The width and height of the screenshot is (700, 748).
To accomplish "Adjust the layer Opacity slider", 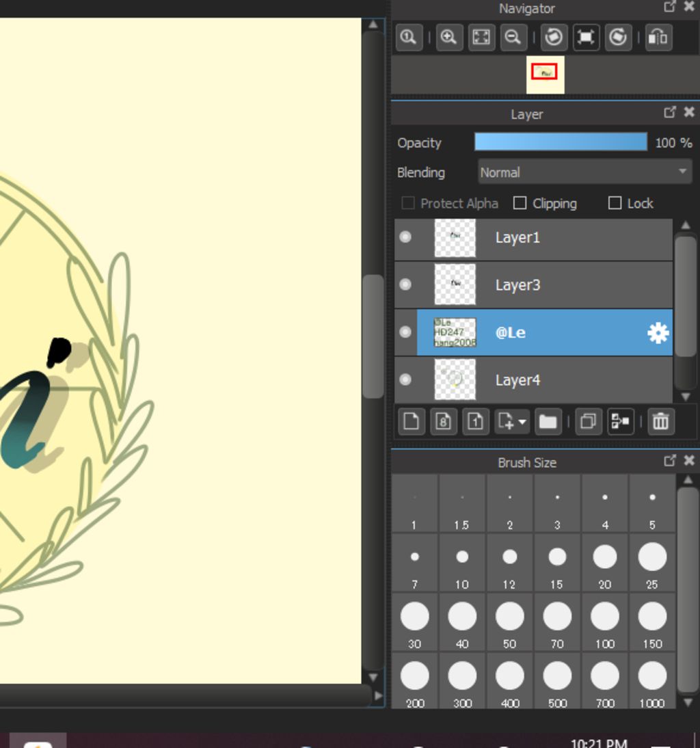I will click(561, 142).
